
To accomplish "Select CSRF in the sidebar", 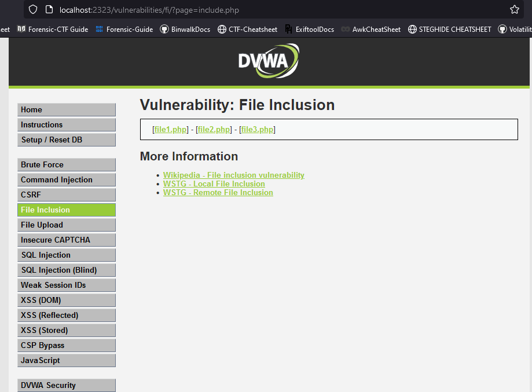I will (67, 195).
